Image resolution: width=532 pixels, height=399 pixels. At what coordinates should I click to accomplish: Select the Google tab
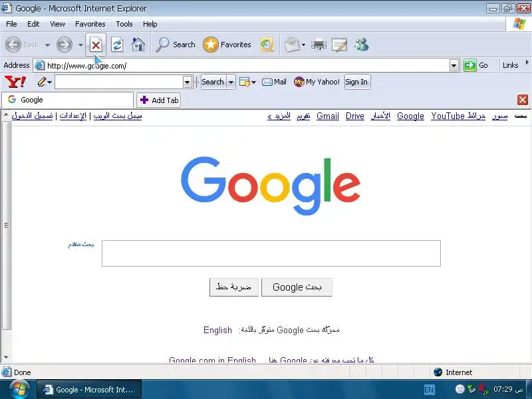(x=68, y=100)
